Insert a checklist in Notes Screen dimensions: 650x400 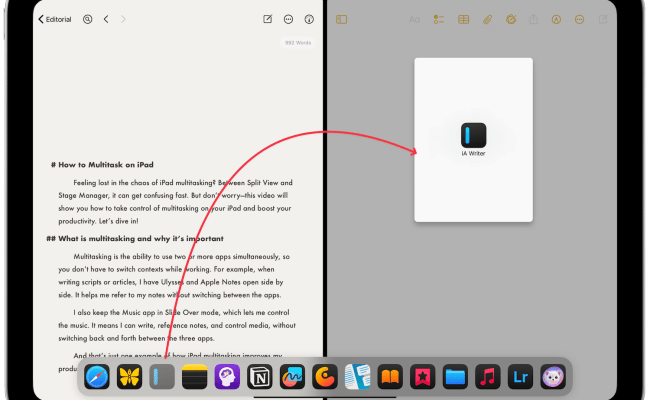point(439,19)
